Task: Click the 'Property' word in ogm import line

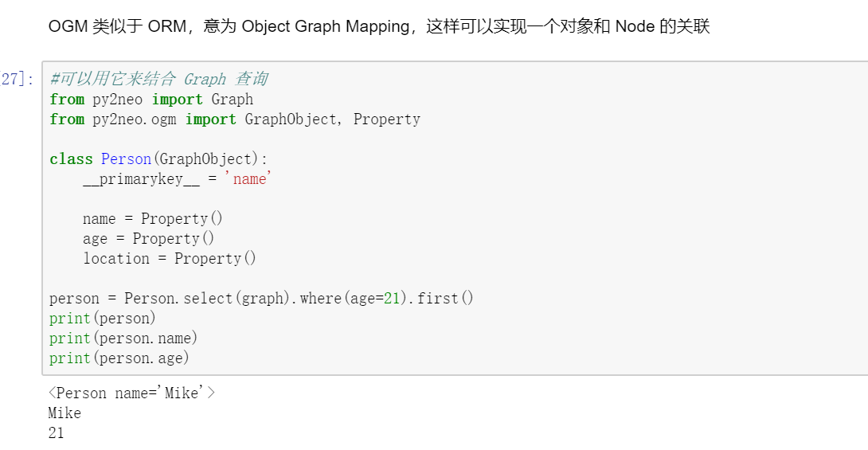Action: coord(386,119)
